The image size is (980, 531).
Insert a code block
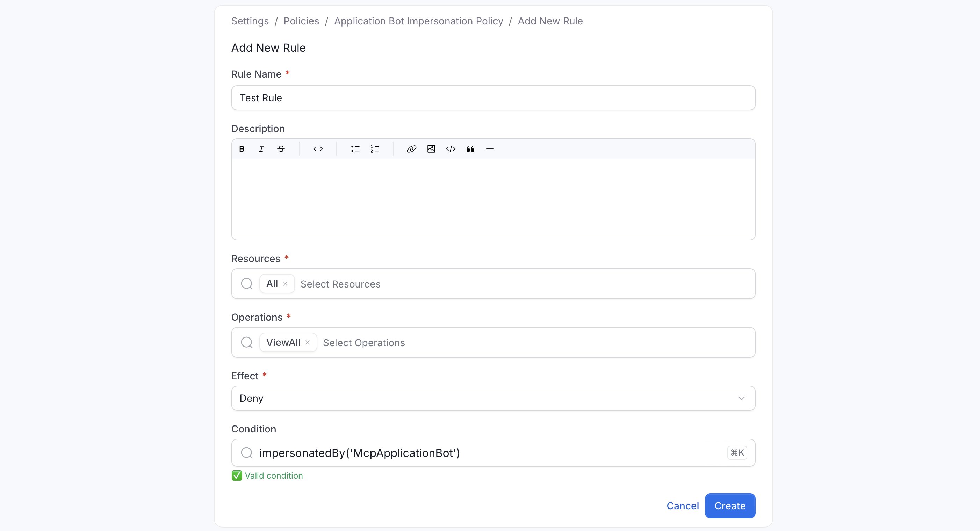click(x=451, y=149)
